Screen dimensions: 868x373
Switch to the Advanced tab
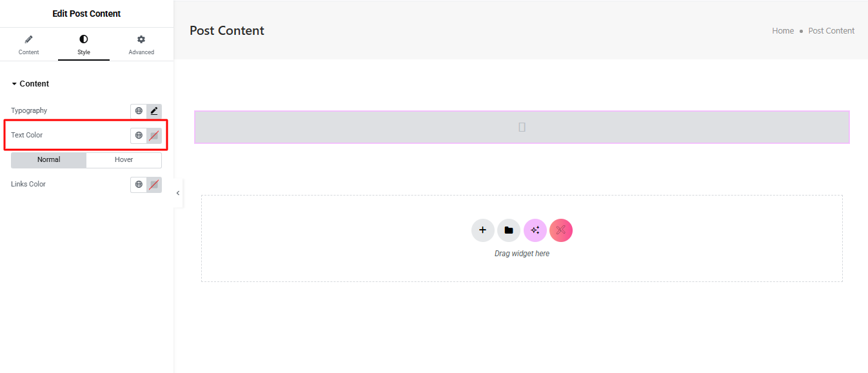tap(141, 45)
